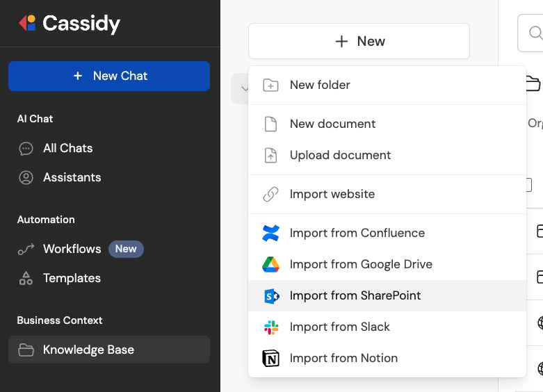Screen dimensions: 543x392
Task: Select Import from Slack
Action: coord(387,327)
